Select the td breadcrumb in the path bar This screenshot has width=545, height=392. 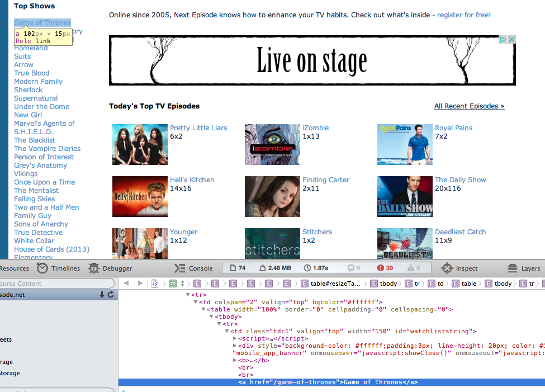[x=436, y=284]
